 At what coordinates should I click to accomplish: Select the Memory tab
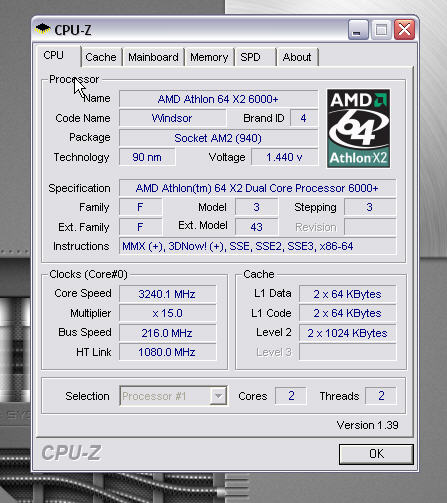(x=209, y=57)
